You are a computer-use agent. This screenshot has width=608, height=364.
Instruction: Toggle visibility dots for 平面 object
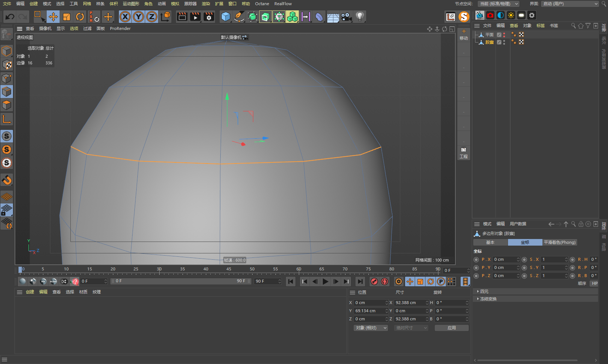[x=504, y=35]
